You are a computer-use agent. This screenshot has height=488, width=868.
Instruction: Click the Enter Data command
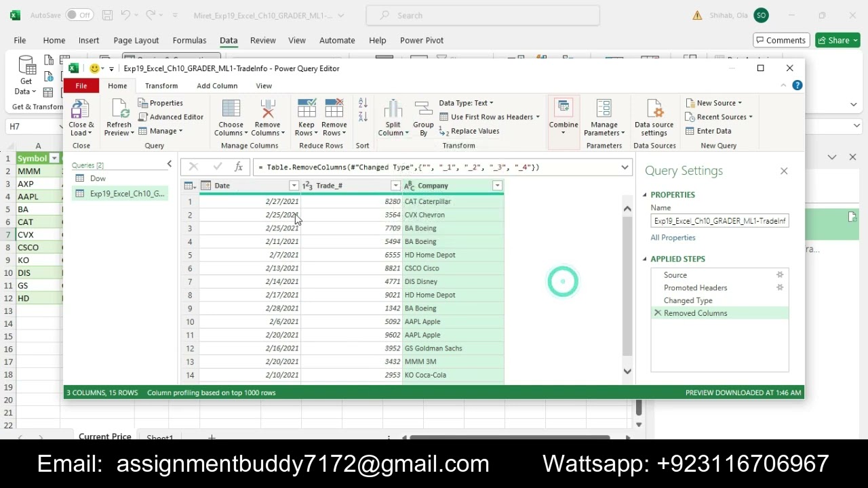click(x=709, y=131)
